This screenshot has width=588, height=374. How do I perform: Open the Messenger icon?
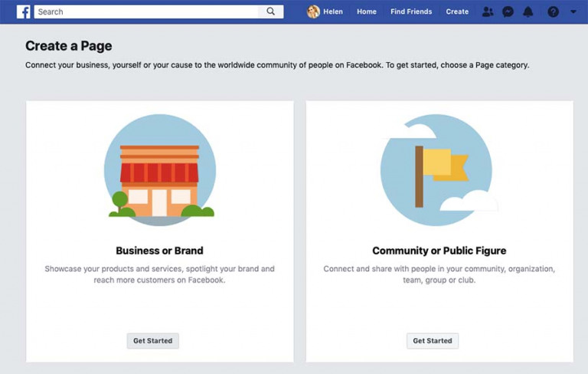[x=508, y=11]
